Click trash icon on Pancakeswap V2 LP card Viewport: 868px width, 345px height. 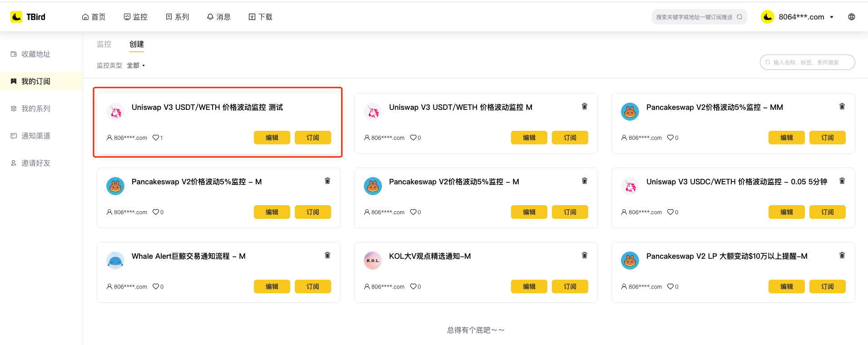[842, 255]
